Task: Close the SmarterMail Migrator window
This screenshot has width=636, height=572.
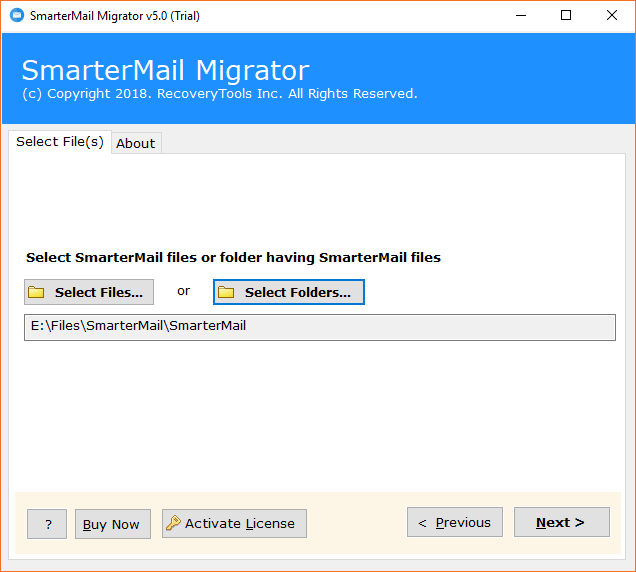Action: tap(612, 15)
